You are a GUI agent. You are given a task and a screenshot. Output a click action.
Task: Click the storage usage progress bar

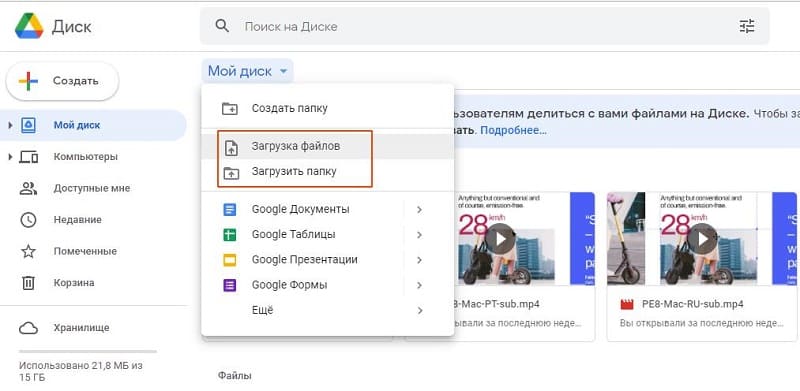coord(88,351)
